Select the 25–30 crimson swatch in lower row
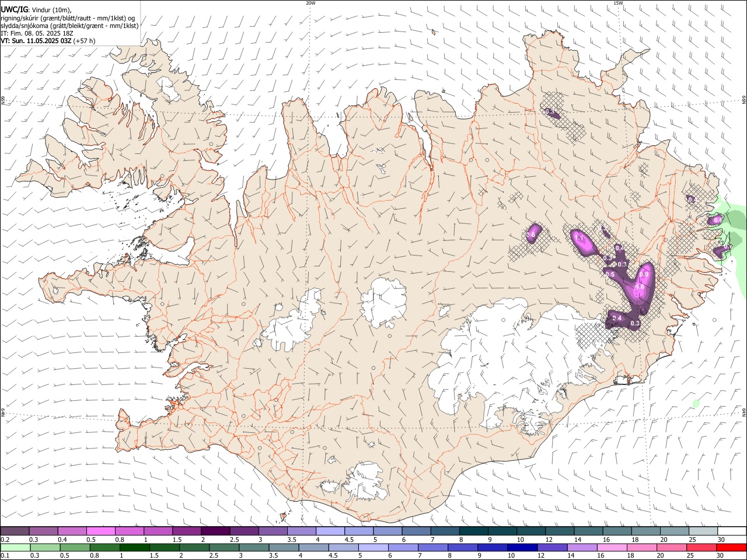Image resolution: width=747 pixels, height=560 pixels. pos(701,547)
